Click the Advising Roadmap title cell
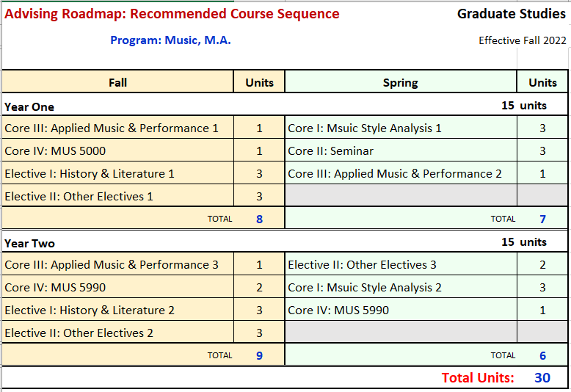This screenshot has width=571, height=392. coord(172,14)
